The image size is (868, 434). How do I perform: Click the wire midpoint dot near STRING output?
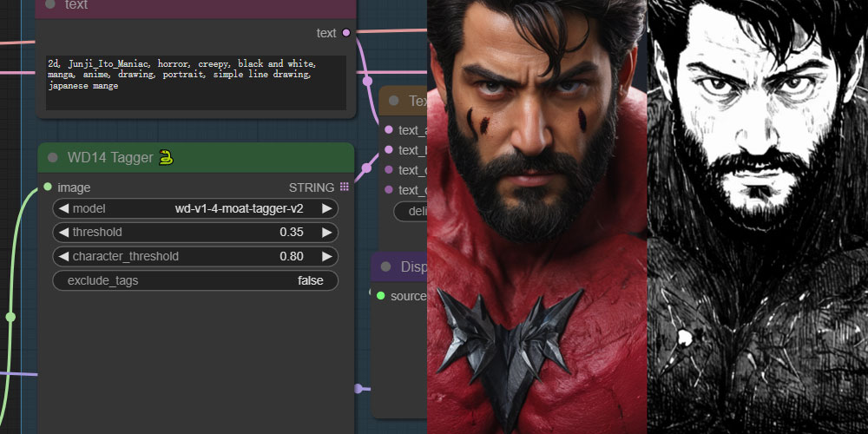(x=366, y=168)
